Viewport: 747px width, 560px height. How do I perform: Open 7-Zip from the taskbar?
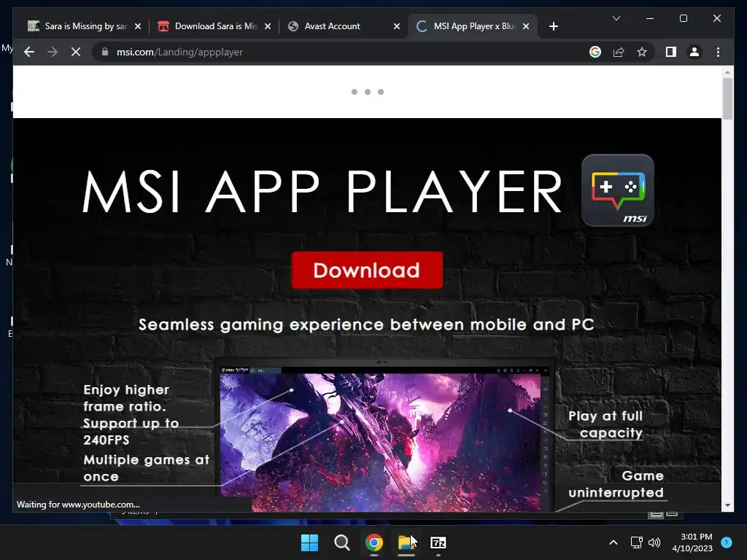(438, 542)
